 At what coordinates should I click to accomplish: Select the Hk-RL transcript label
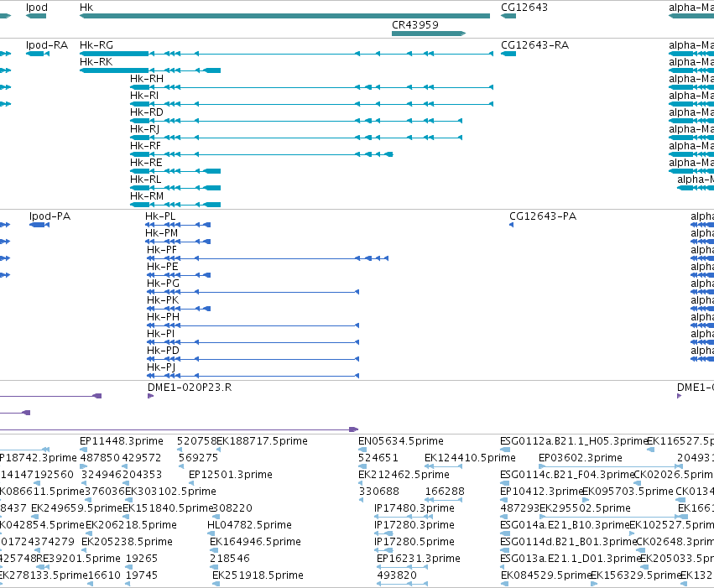(x=146, y=180)
